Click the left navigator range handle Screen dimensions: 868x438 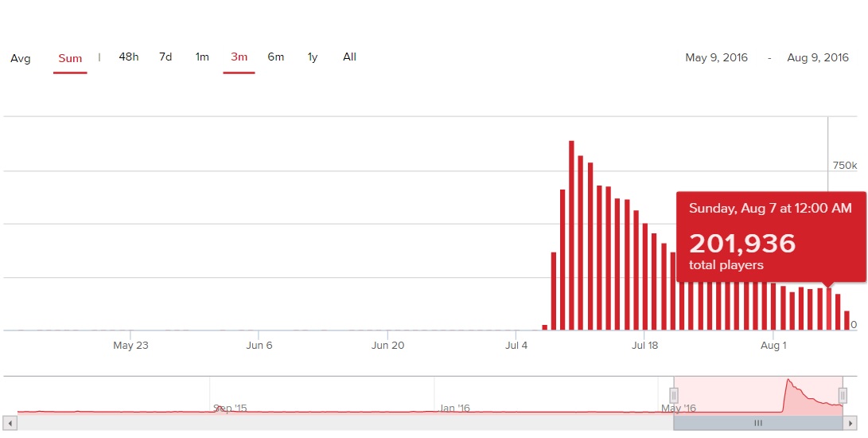[x=674, y=396]
